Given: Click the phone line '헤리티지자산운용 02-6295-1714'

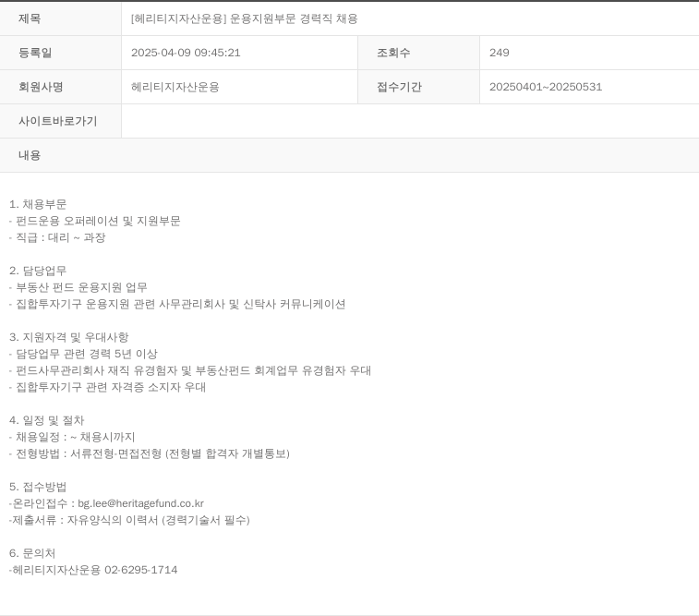Looking at the screenshot, I should click(93, 570).
